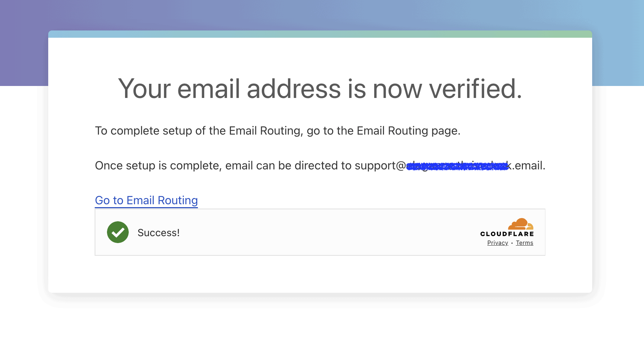Click the orange Cloudflare cloud logo
The image size is (644, 341).
[521, 224]
